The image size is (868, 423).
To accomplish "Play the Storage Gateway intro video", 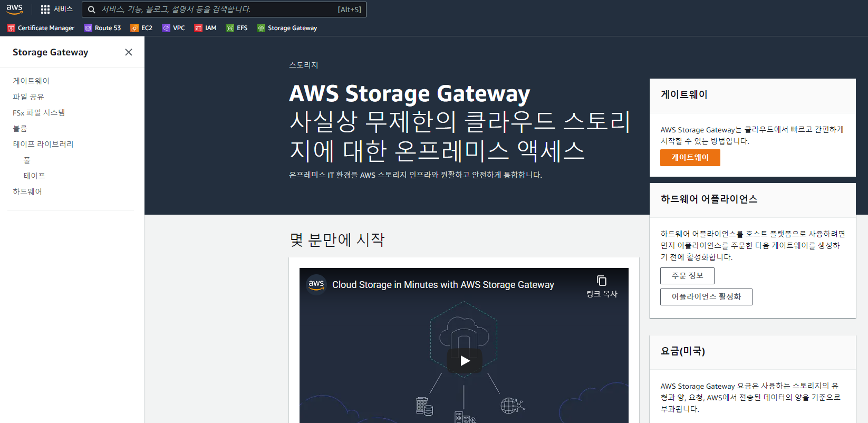I will [465, 361].
